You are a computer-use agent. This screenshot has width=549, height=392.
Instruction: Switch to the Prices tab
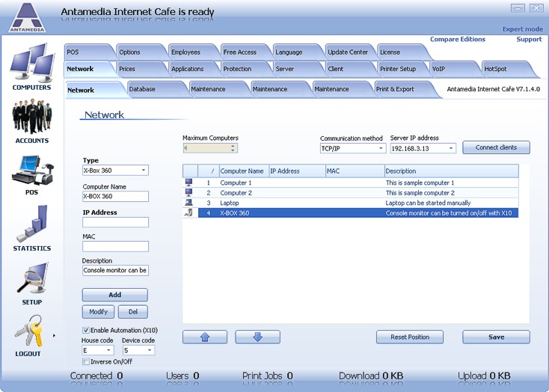coord(140,69)
